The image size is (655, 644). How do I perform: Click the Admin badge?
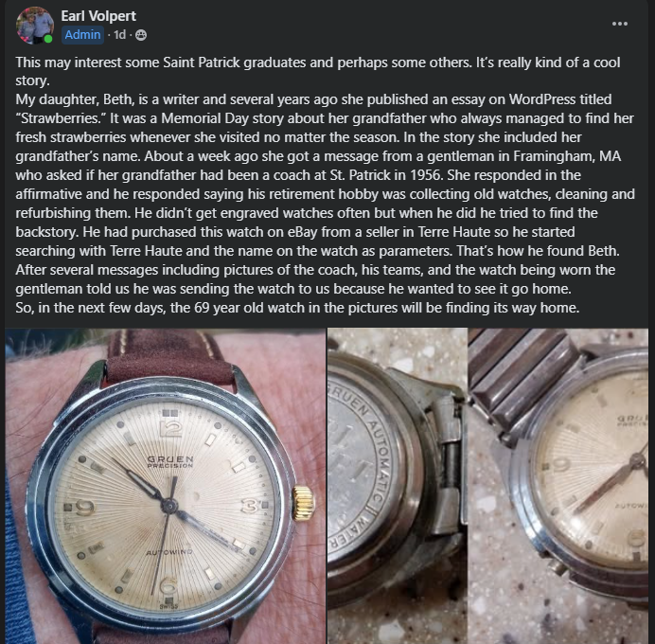pos(82,35)
